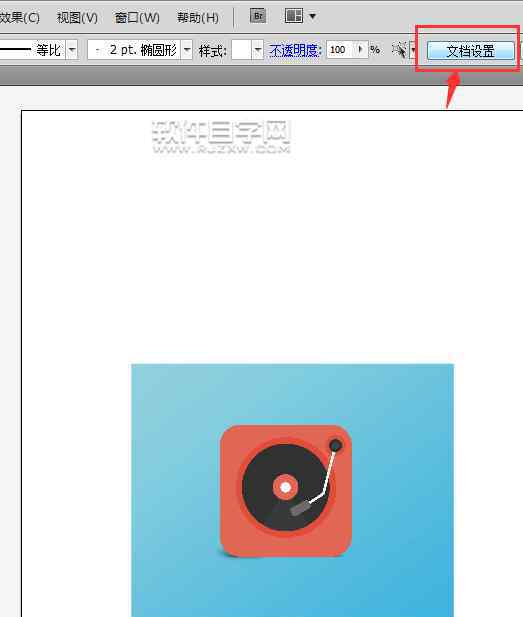The width and height of the screenshot is (523, 617).
Task: Open the 不透明度 transparency panel link
Action: [295, 50]
